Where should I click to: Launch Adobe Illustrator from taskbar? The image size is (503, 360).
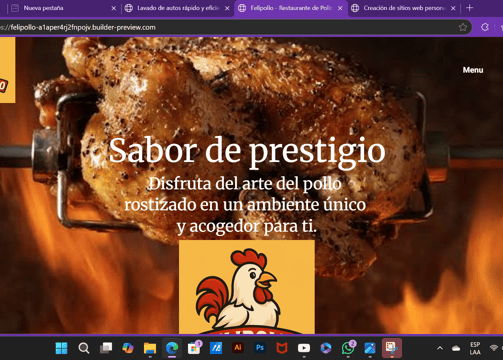(x=238, y=348)
